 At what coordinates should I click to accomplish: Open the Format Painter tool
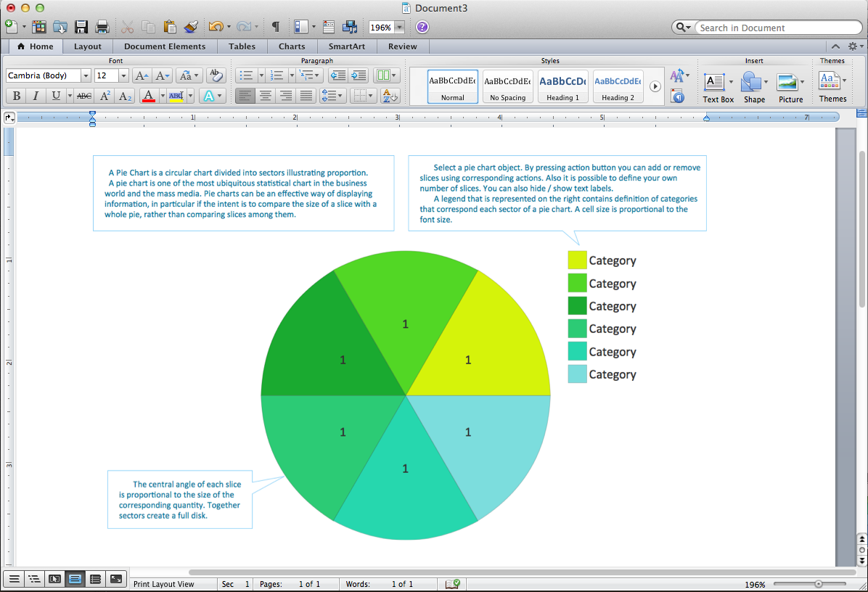pos(190,27)
